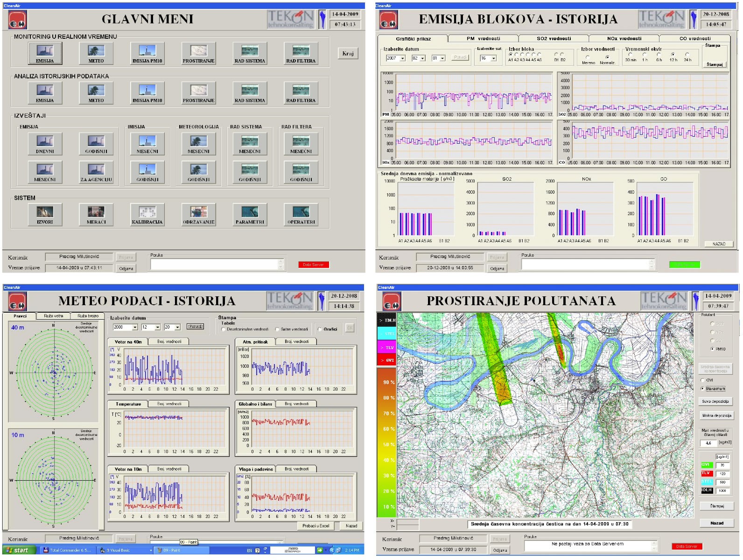Click the Kraj button on main menu
This screenshot has height=560, width=743.
[x=348, y=53]
